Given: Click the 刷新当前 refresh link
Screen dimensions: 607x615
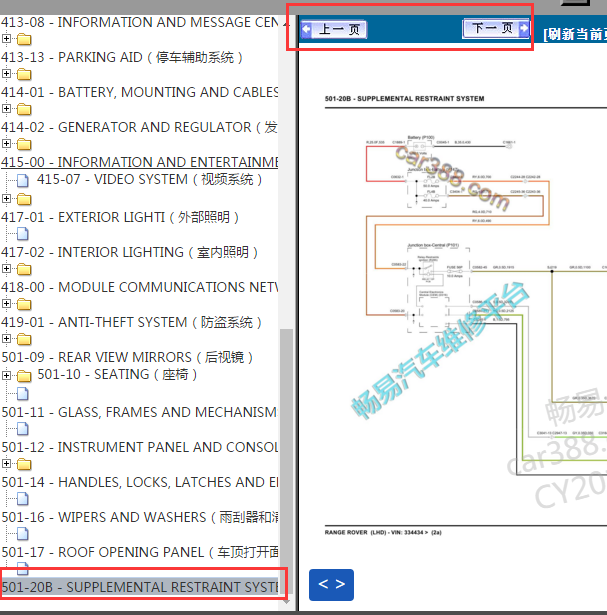Looking at the screenshot, I should [x=575, y=35].
